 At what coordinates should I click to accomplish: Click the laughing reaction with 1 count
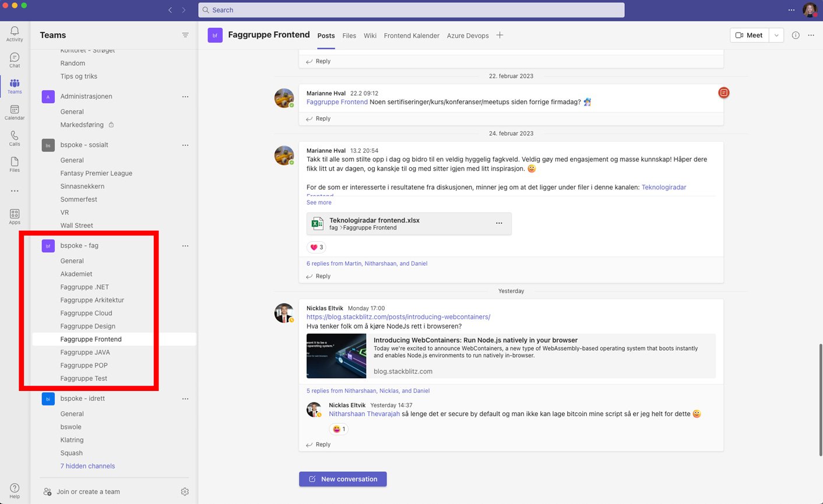[x=339, y=429]
